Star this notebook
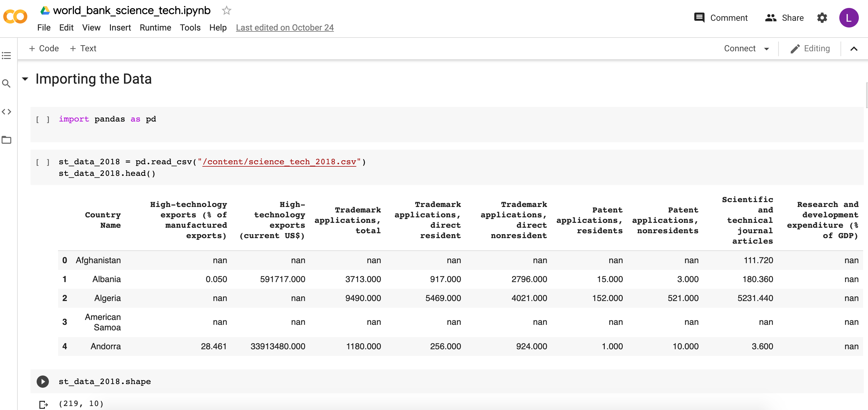This screenshot has width=868, height=410. coord(226,11)
